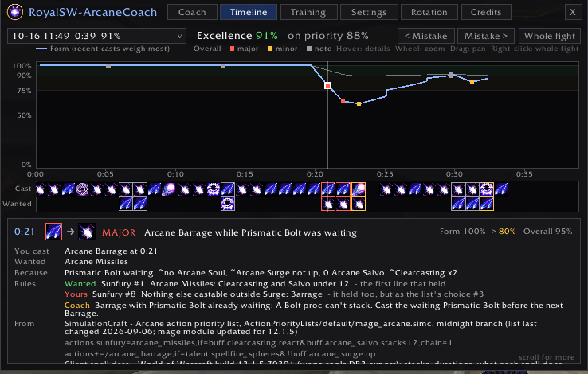Go to the Settings tab
The height and width of the screenshot is (374, 588).
[x=369, y=12]
